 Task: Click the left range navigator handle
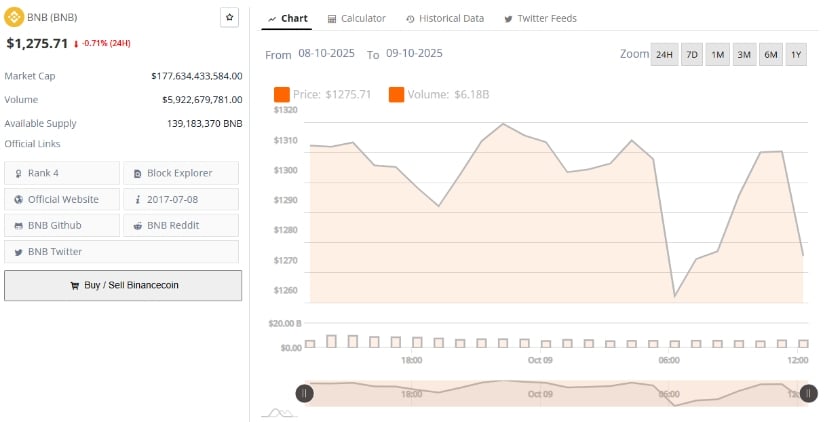[305, 393]
